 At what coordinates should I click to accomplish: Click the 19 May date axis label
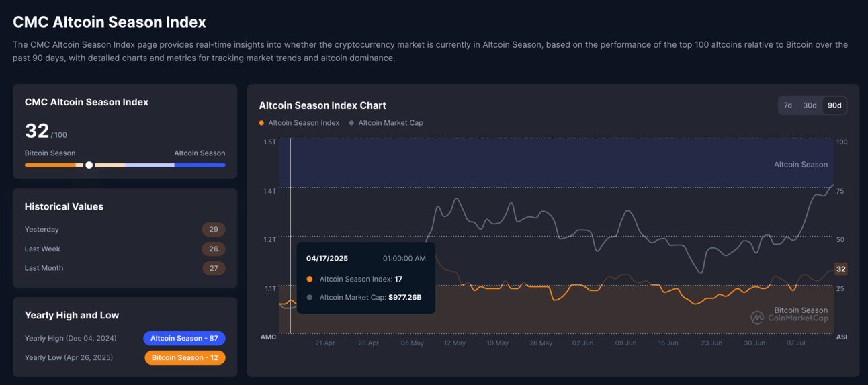[498, 343]
